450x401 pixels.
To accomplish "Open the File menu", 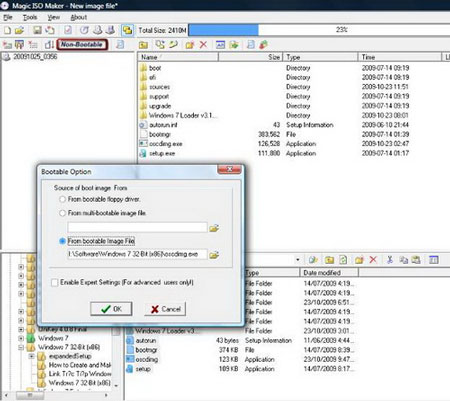I will pos(8,17).
